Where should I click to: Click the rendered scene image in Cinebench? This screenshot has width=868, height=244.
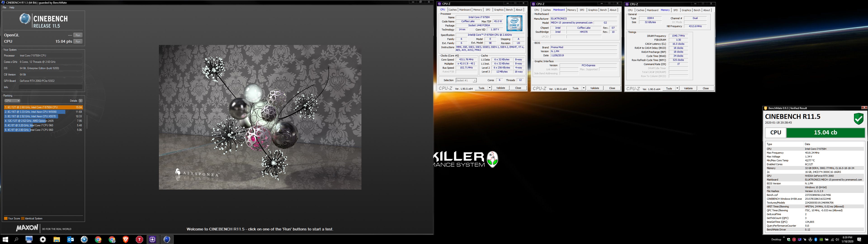coord(260,117)
